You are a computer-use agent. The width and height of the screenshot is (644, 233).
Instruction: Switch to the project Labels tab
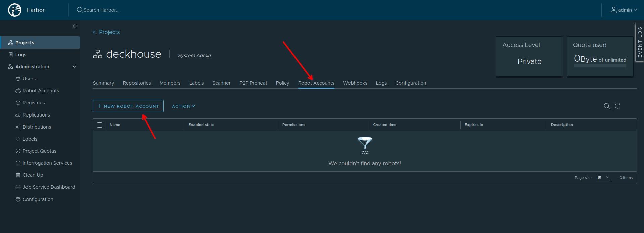pyautogui.click(x=196, y=83)
